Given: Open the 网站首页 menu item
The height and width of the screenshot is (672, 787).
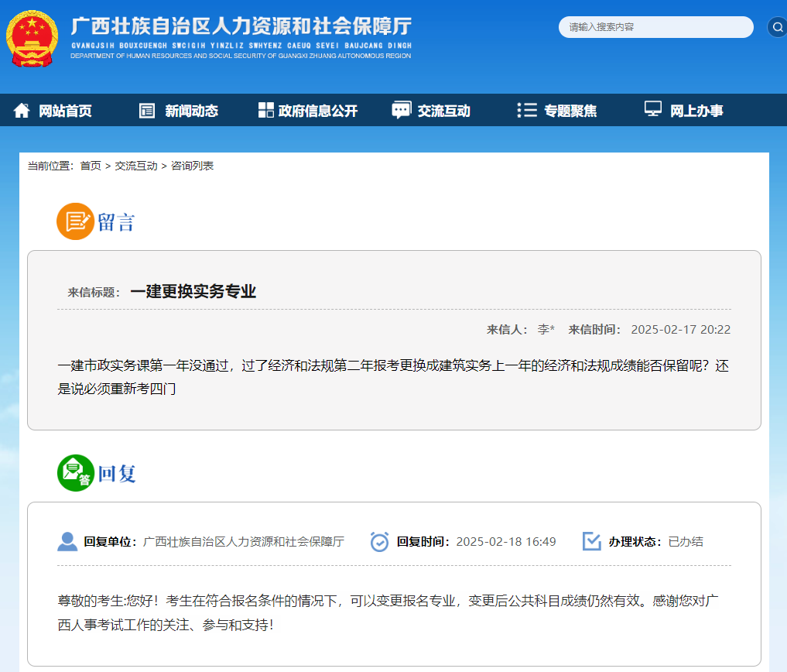Looking at the screenshot, I should 66,111.
